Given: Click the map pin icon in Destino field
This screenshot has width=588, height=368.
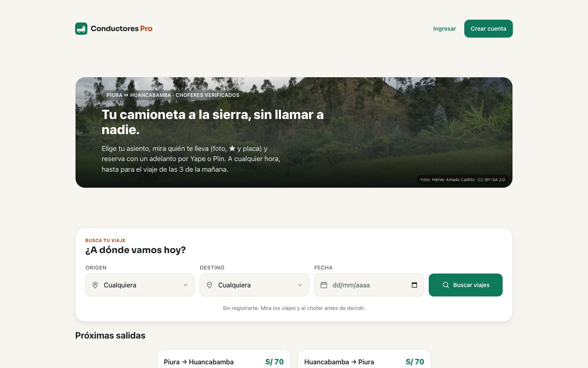Looking at the screenshot, I should [x=209, y=285].
